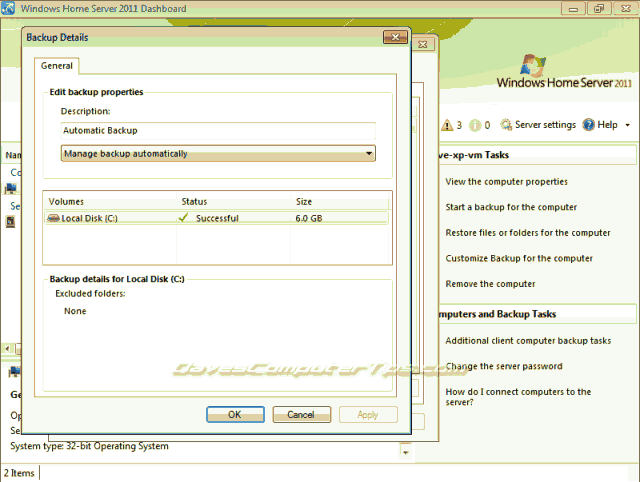The image size is (640, 482).
Task: Click the 2 Items status bar text
Action: click(19, 473)
